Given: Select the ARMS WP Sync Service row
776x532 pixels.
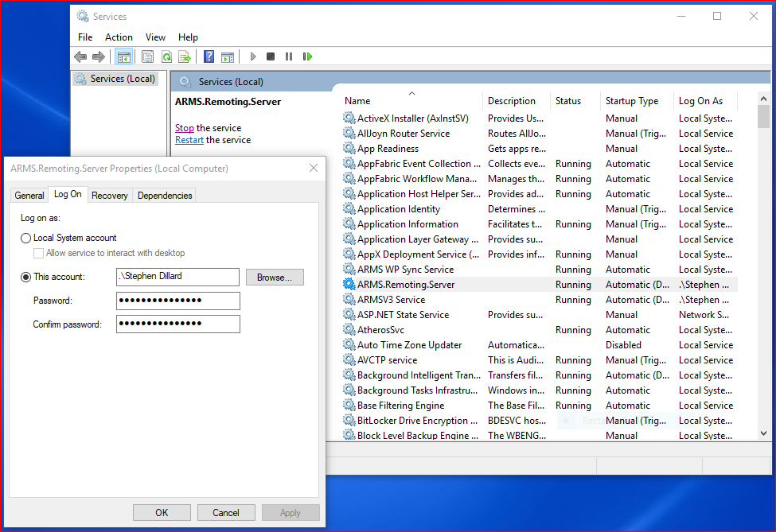Looking at the screenshot, I should pyautogui.click(x=540, y=270).
